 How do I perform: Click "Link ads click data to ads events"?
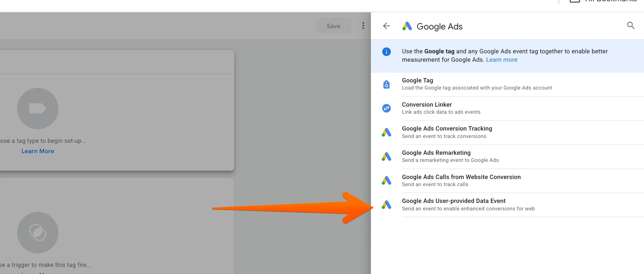(x=441, y=112)
